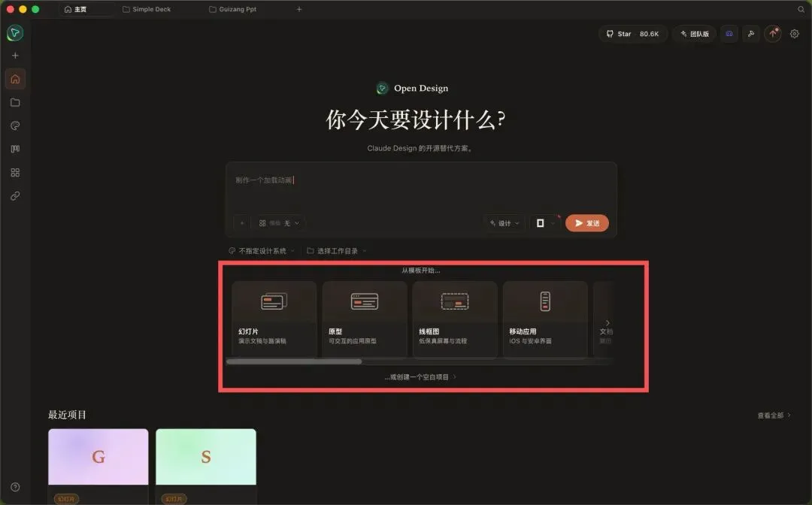Open settings gear in top right
This screenshot has width=812, height=505.
click(795, 34)
